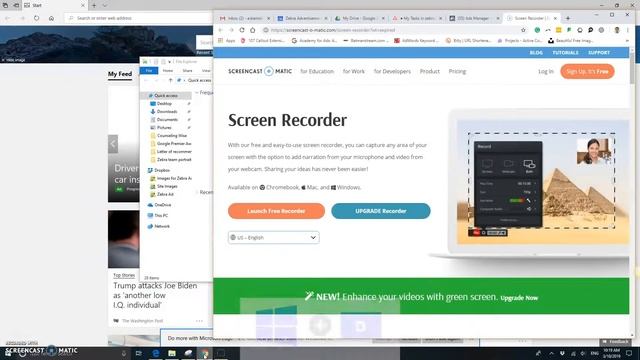Click the Chrome address bar URL
640x360 pixels.
pyautogui.click(x=333, y=30)
